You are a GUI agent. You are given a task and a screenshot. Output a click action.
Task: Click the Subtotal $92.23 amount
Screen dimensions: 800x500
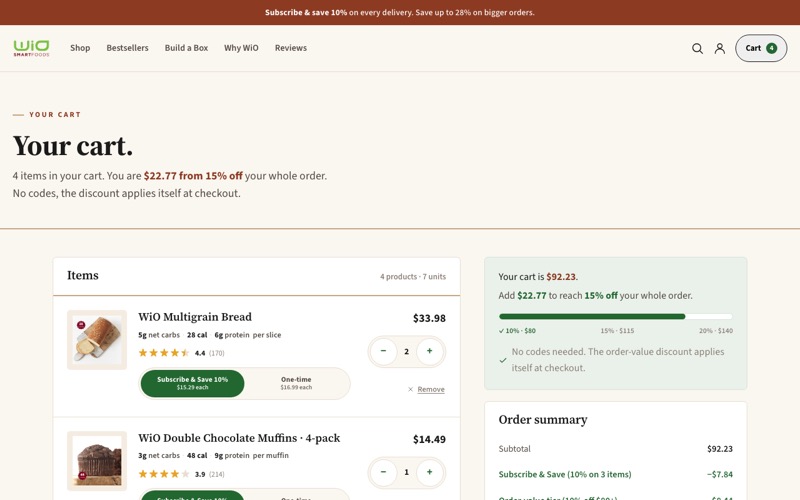pos(720,449)
